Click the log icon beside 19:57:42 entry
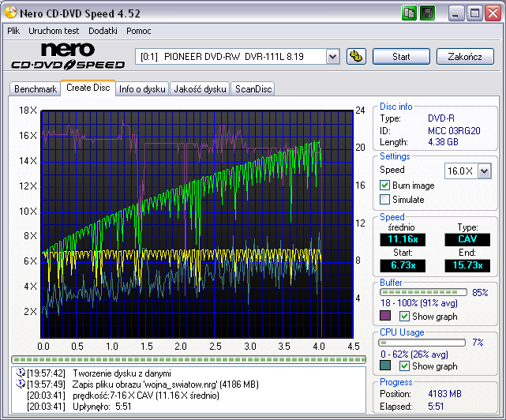This screenshot has width=506, height=420. click(x=21, y=373)
